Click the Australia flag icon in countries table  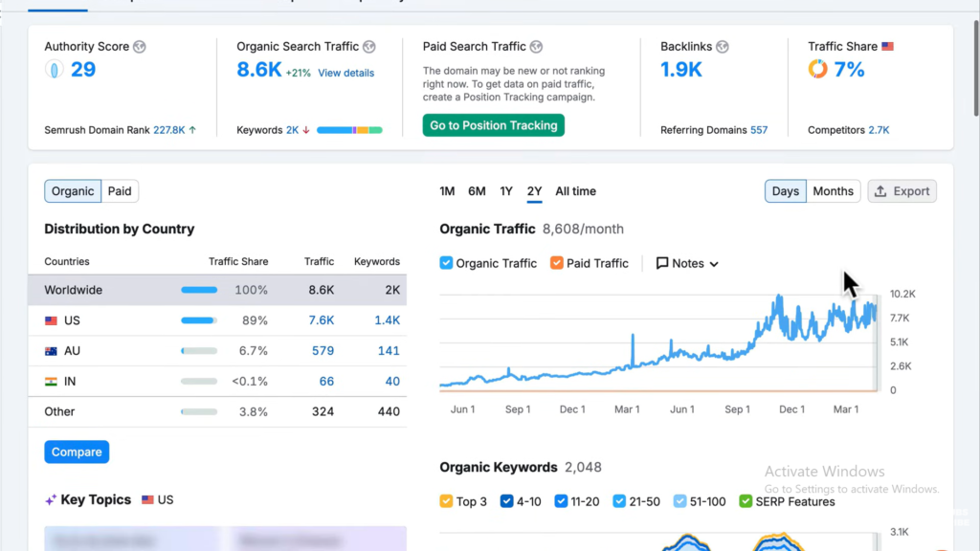(52, 351)
